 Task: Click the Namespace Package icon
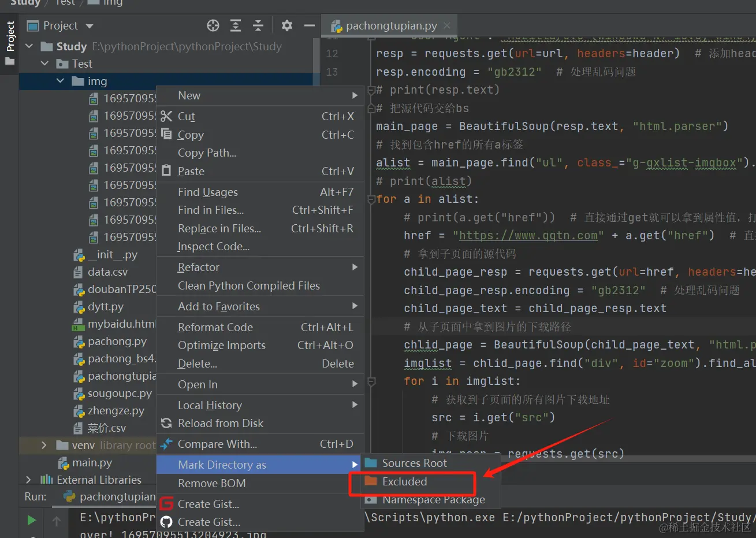[x=371, y=500]
